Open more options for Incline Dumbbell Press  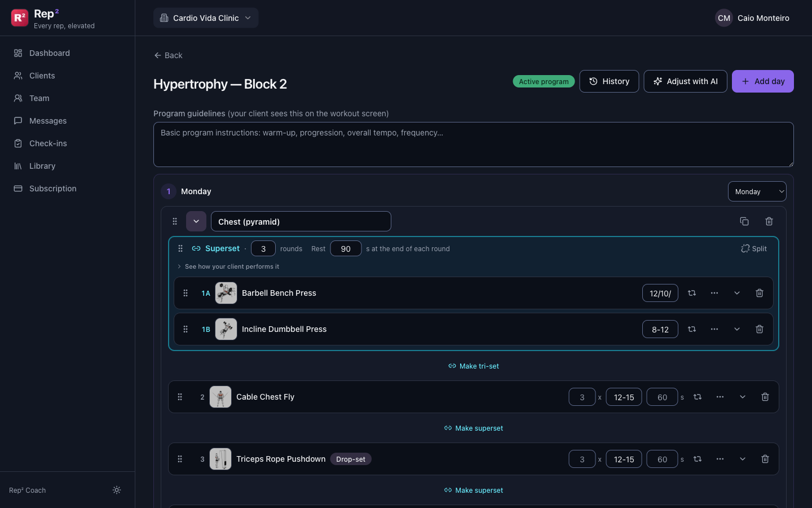(714, 329)
